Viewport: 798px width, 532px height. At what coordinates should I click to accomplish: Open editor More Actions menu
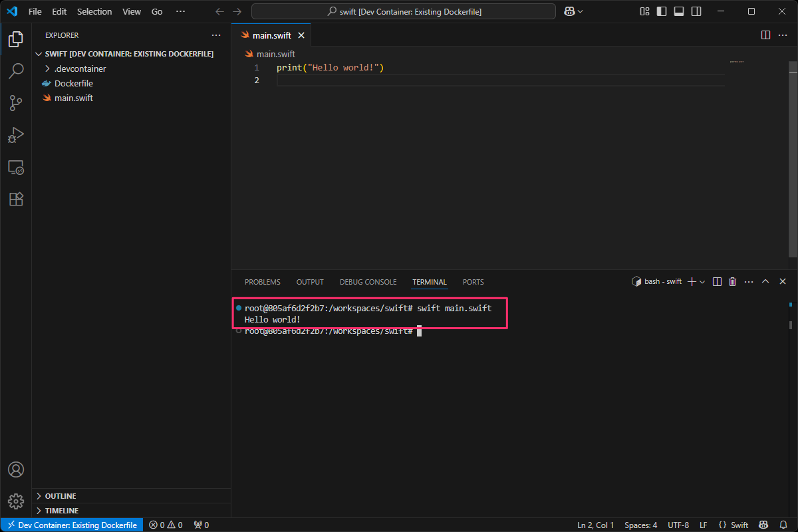click(783, 35)
